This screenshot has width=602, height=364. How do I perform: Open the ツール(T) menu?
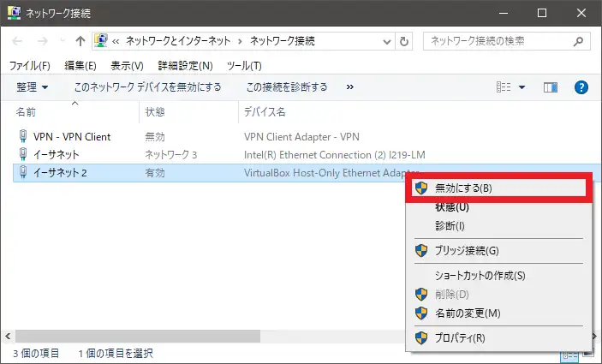click(244, 66)
